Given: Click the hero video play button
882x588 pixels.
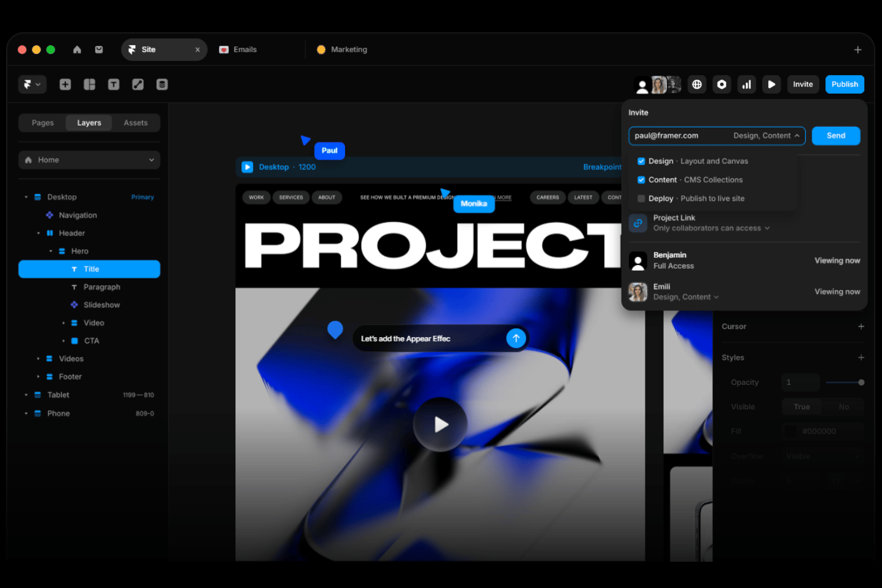Looking at the screenshot, I should point(440,424).
